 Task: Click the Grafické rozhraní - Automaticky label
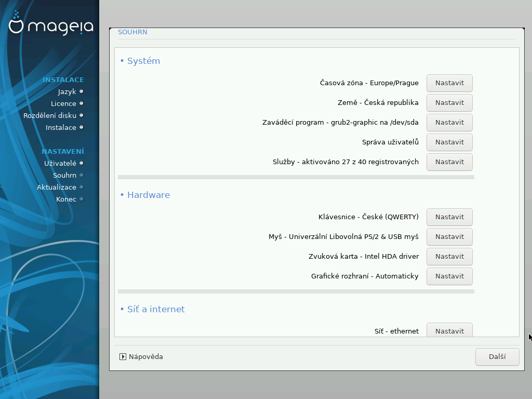click(x=365, y=276)
